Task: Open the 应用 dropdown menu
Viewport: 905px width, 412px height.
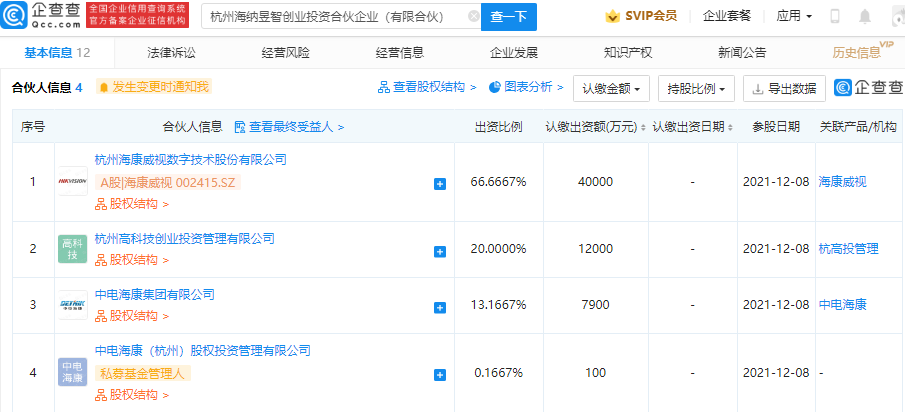Action: 793,17
